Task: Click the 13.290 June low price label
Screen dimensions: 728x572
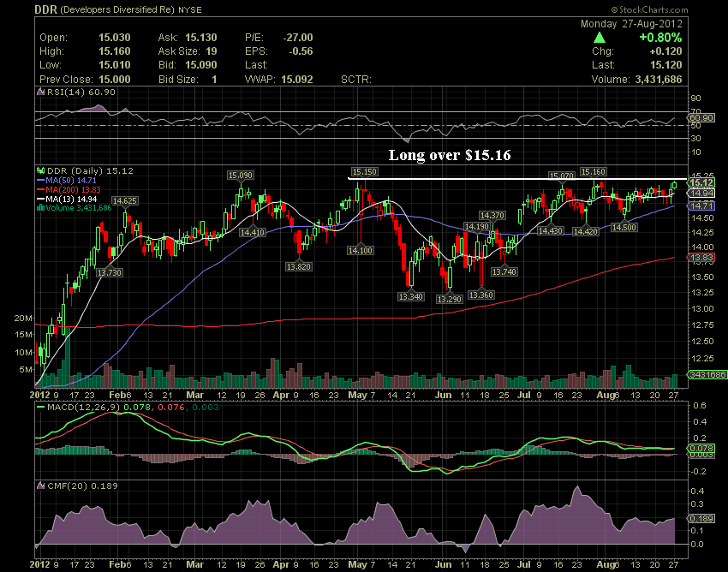Action: pos(450,299)
